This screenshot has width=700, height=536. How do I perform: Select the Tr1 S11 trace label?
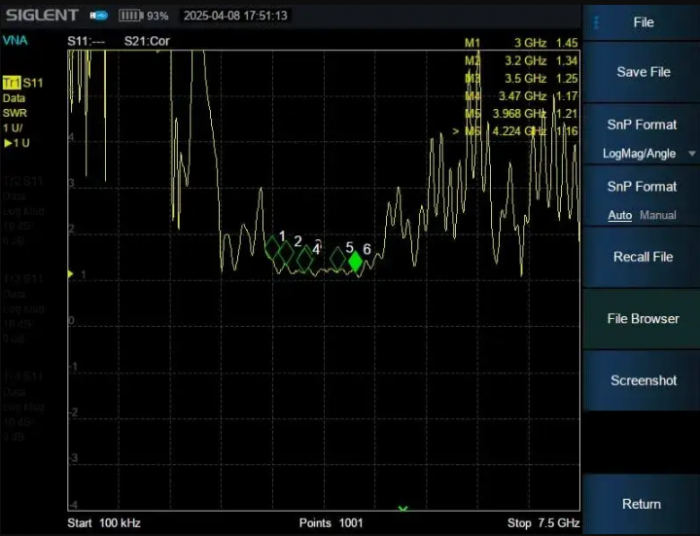[x=23, y=83]
